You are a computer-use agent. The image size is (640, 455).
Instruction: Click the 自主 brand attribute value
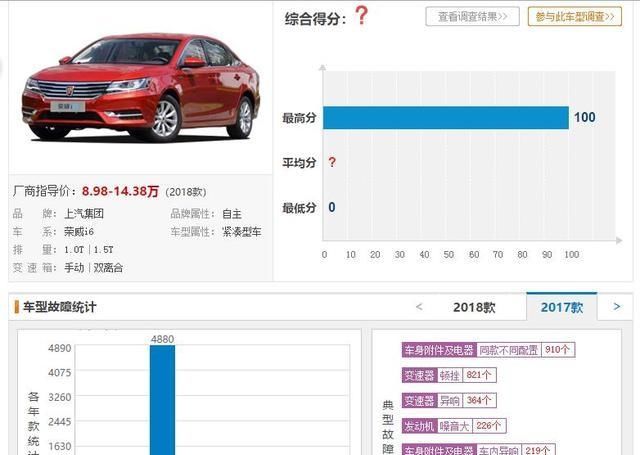coord(232,214)
